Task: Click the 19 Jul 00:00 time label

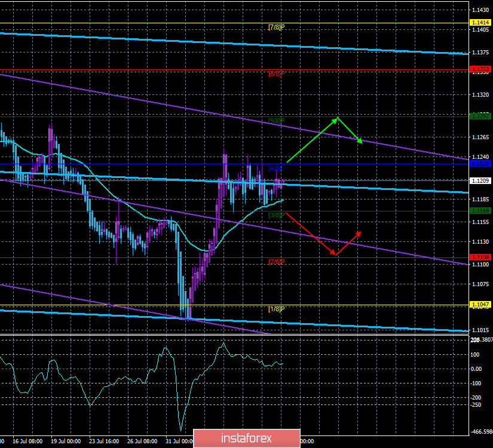Action: tap(66, 441)
